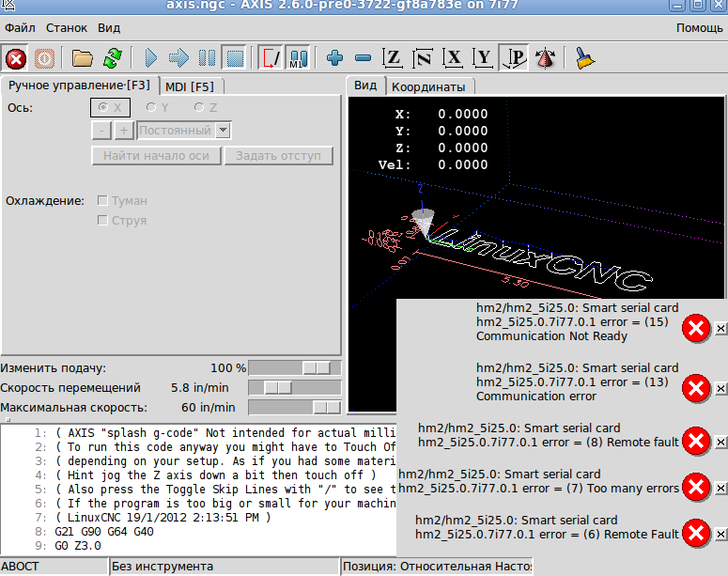This screenshot has height=576, width=728.
Task: Toggle skip lines with slash icon
Action: tap(271, 59)
